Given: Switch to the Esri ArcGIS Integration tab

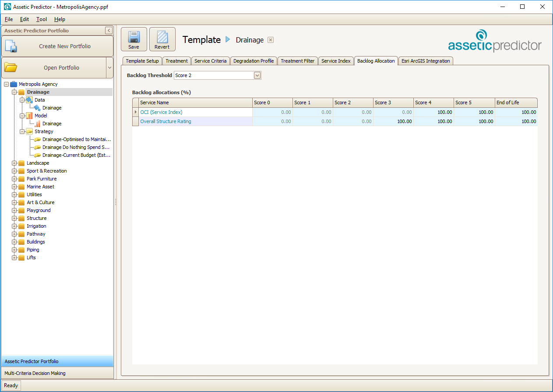Looking at the screenshot, I should [x=426, y=61].
